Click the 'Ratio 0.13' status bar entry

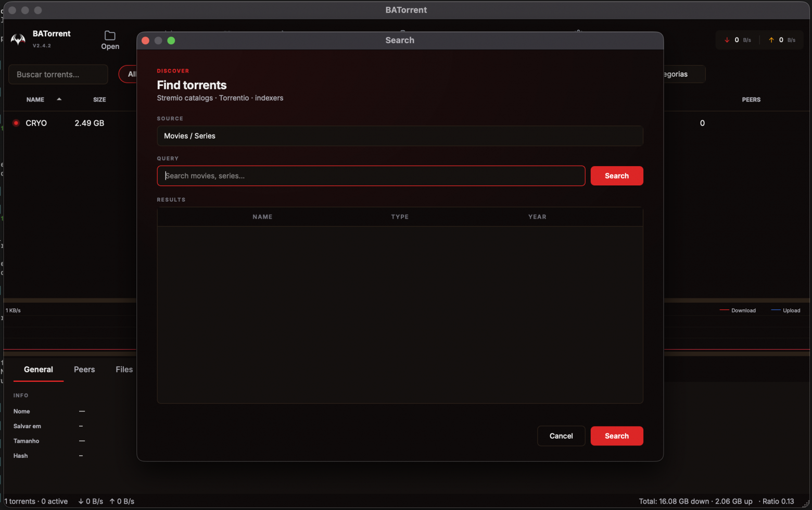(778, 501)
